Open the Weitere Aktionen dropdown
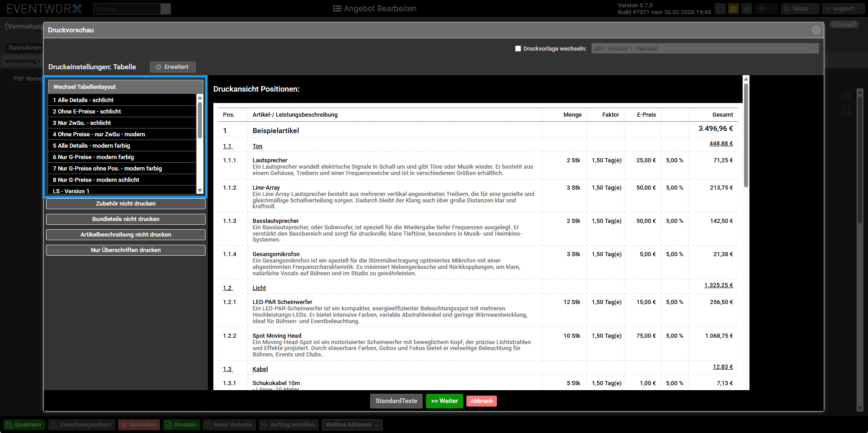 click(351, 425)
